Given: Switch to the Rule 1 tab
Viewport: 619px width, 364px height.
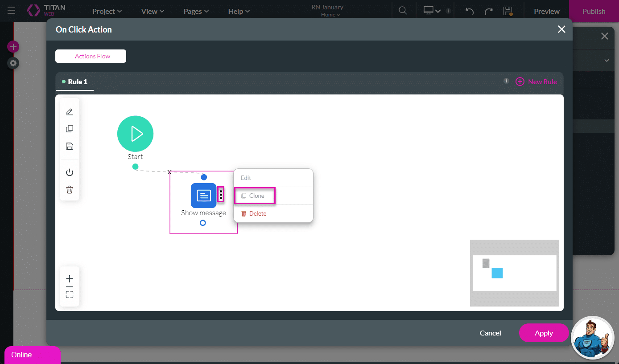Looking at the screenshot, I should click(x=75, y=82).
